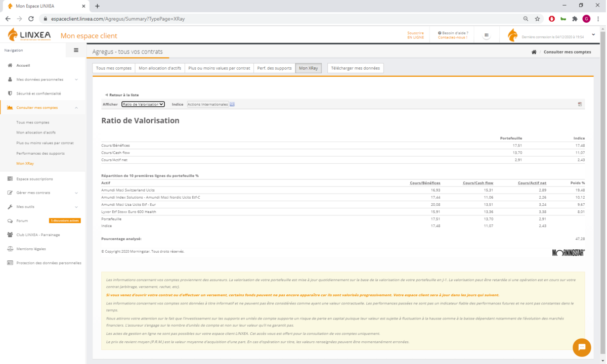Click Cours/Actif net column header
Viewport: 607px width, 364px height.
(x=532, y=183)
